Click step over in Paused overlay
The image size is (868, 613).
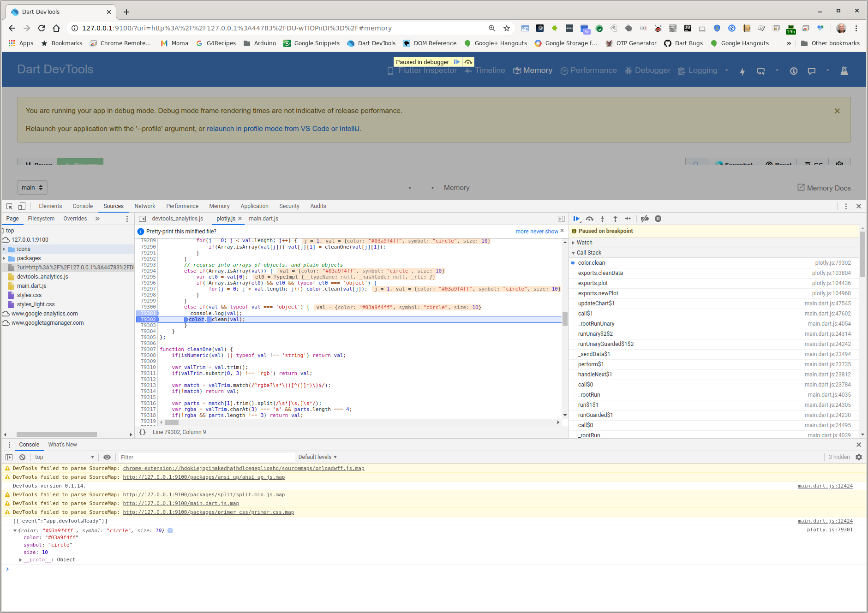[468, 62]
